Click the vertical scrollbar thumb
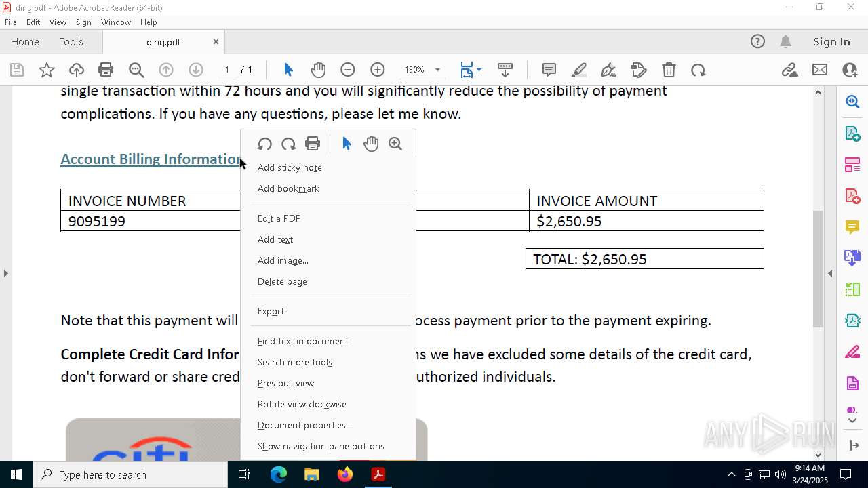This screenshot has width=868, height=488. tap(818, 268)
